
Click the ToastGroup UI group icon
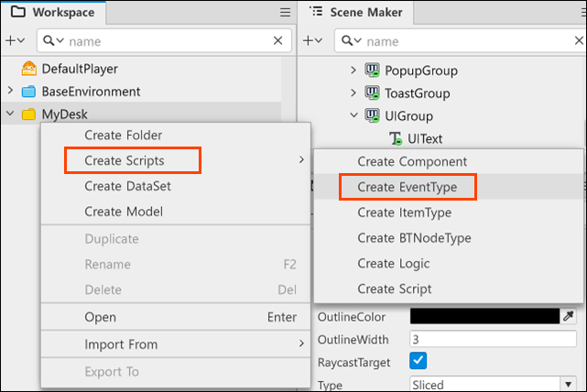click(372, 93)
